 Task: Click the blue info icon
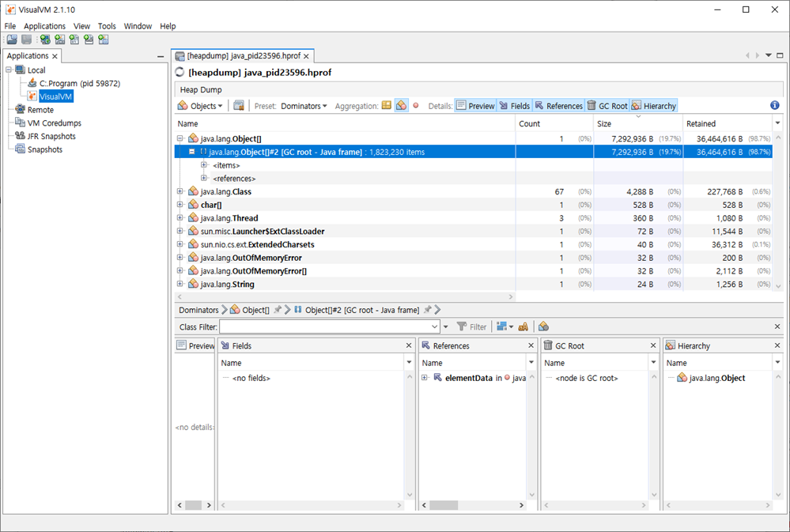click(775, 105)
